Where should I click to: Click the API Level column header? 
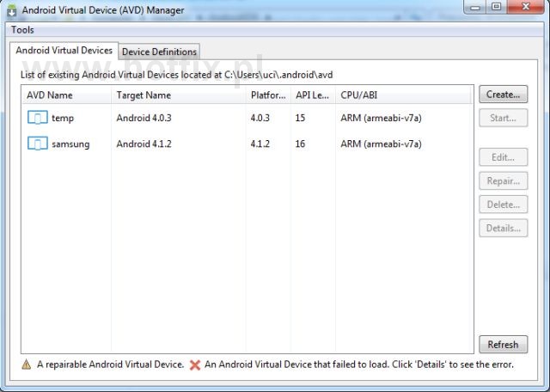[x=313, y=95]
